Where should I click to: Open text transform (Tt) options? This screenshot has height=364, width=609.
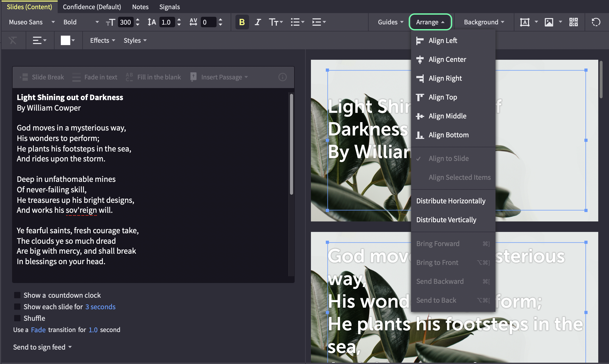pyautogui.click(x=276, y=22)
